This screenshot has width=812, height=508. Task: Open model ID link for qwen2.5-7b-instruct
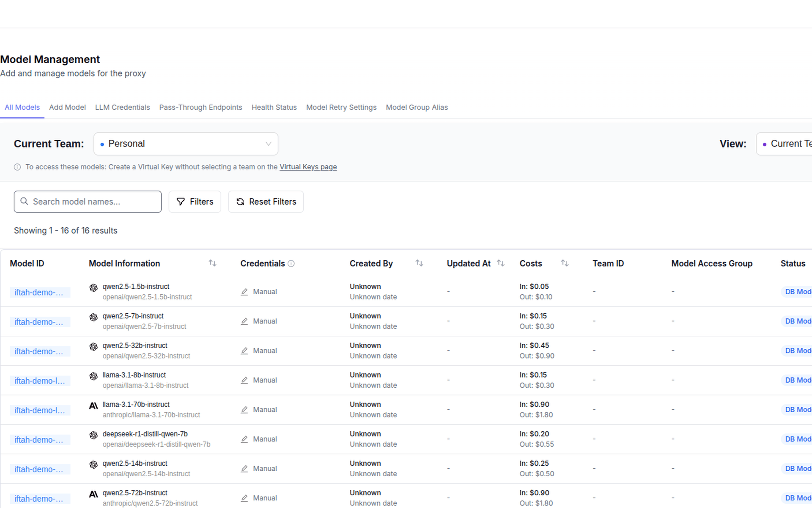point(40,322)
